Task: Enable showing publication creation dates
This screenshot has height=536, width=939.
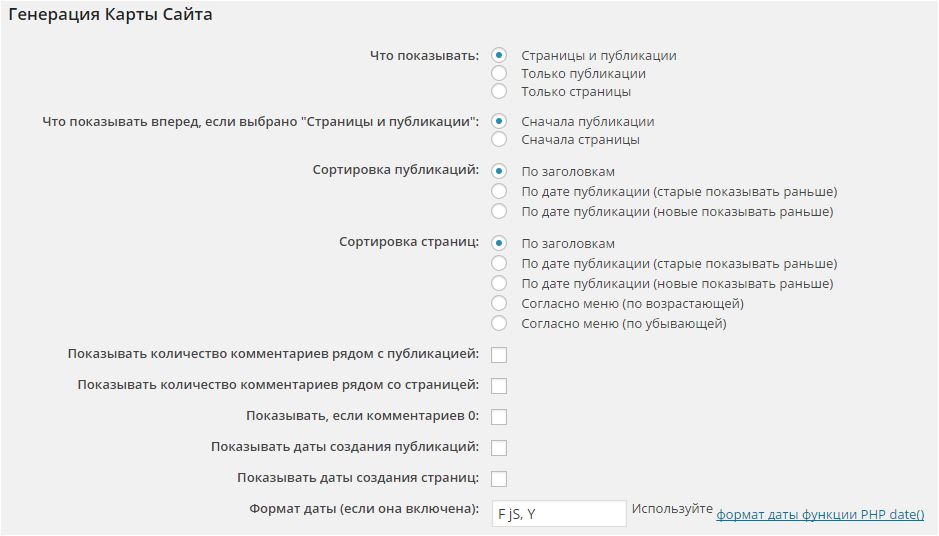Action: coord(499,448)
